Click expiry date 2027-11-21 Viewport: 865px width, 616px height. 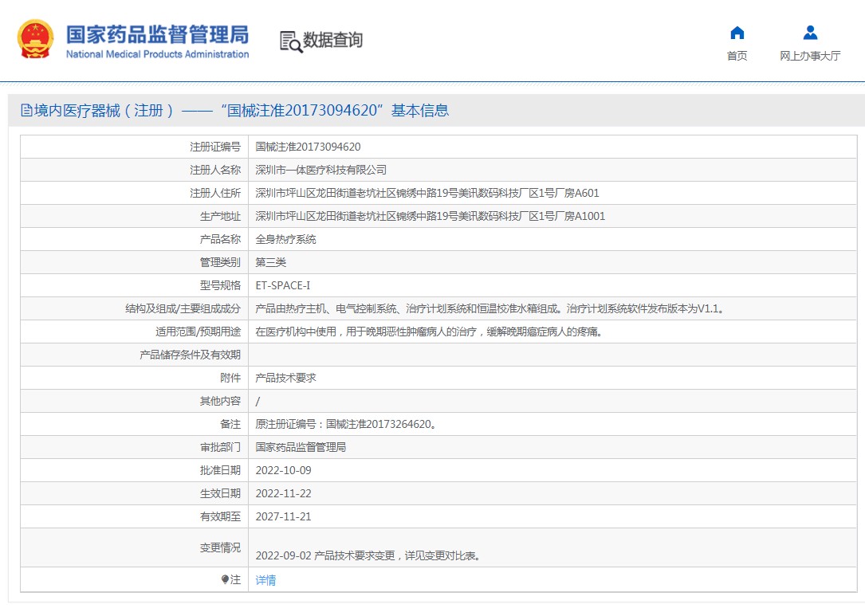[283, 516]
